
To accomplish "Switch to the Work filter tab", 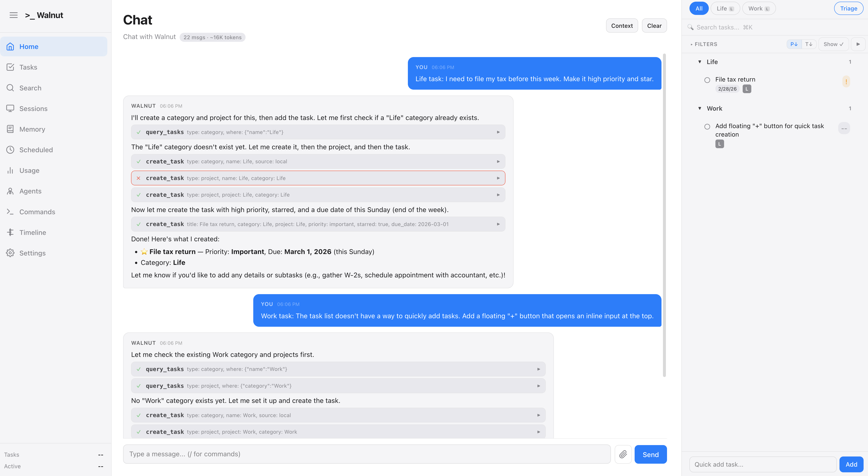I will [x=758, y=8].
